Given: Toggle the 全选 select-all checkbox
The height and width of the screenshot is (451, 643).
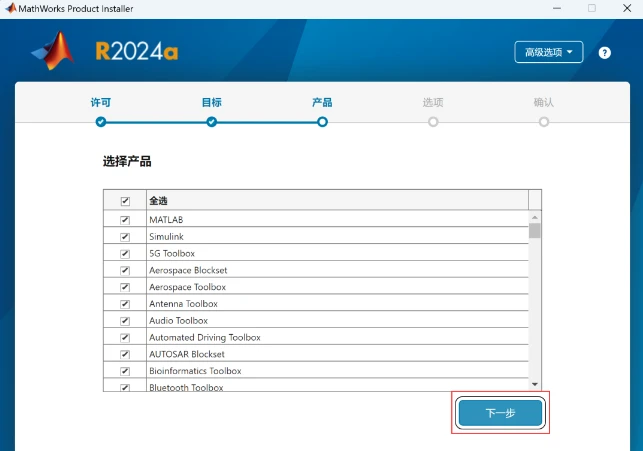Looking at the screenshot, I should coord(125,201).
